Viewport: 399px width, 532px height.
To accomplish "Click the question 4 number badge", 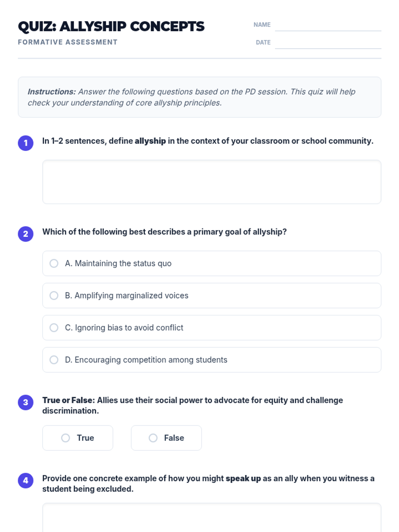I will tap(26, 481).
